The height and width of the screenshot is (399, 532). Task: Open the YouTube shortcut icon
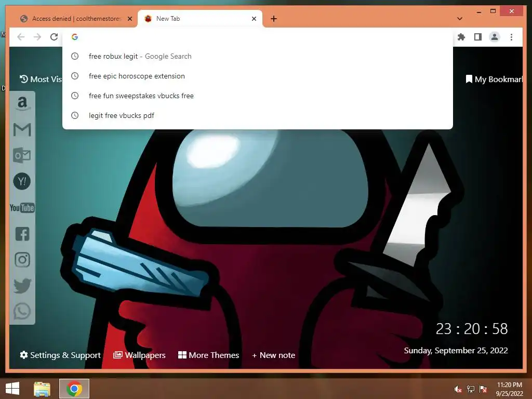(x=22, y=208)
